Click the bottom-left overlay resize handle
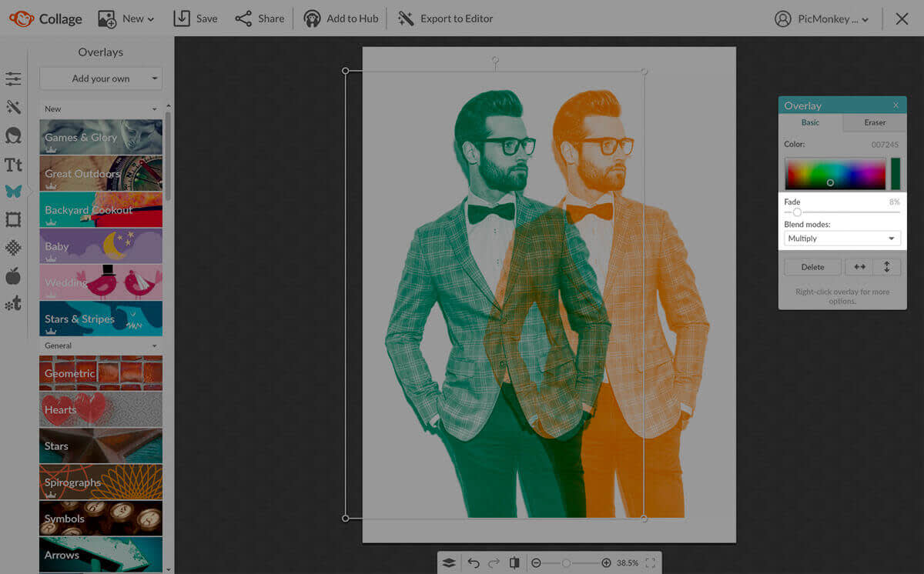The image size is (924, 574). (346, 519)
